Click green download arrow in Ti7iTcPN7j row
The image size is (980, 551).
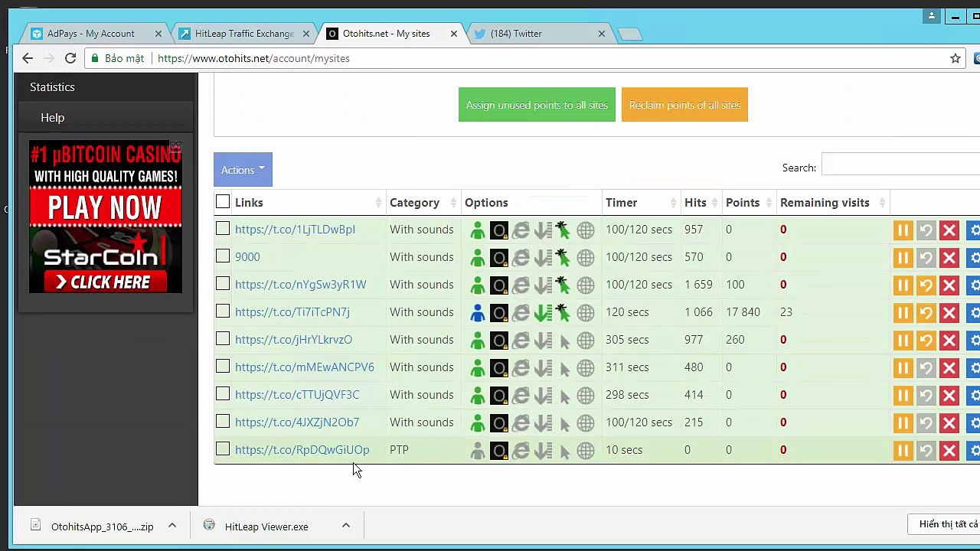tap(543, 312)
